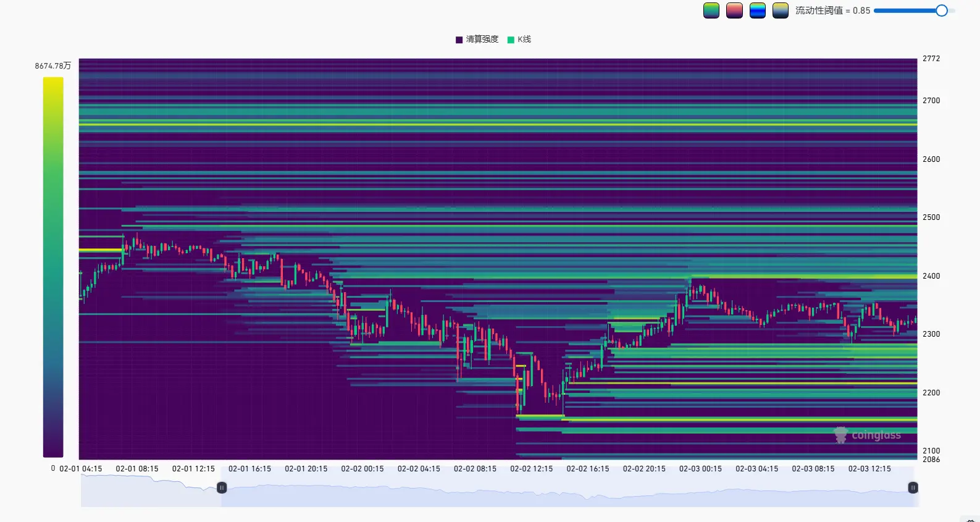Click the 02-02 12:15 time label
This screenshot has height=522, width=980.
point(532,469)
